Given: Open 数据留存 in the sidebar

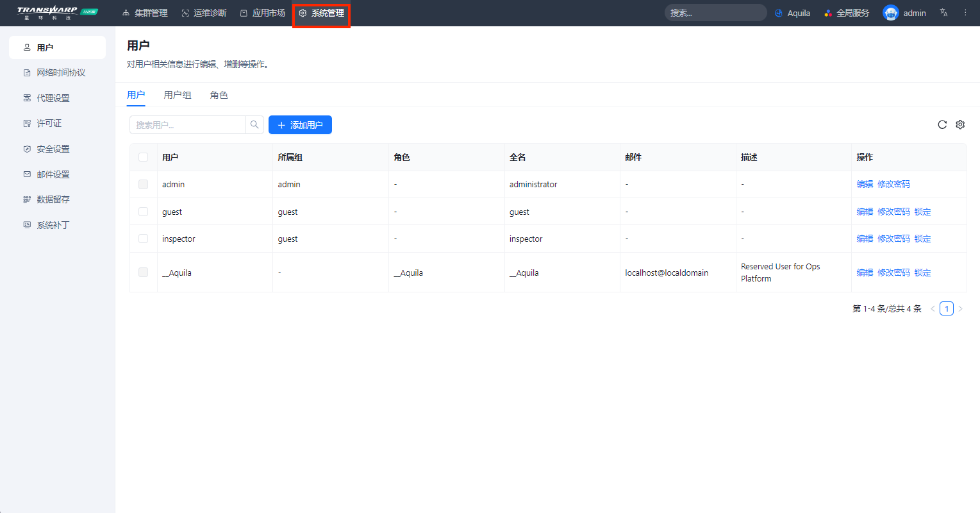Looking at the screenshot, I should tap(57, 199).
